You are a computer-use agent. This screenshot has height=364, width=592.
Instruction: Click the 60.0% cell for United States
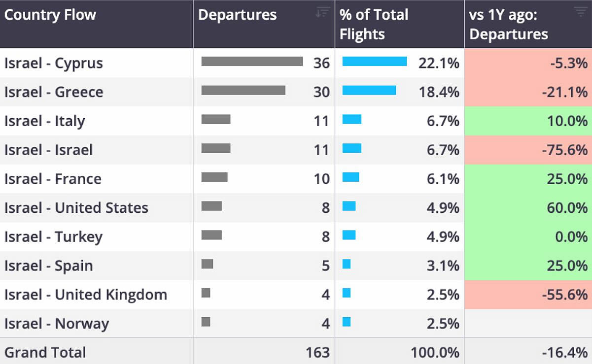(528, 208)
